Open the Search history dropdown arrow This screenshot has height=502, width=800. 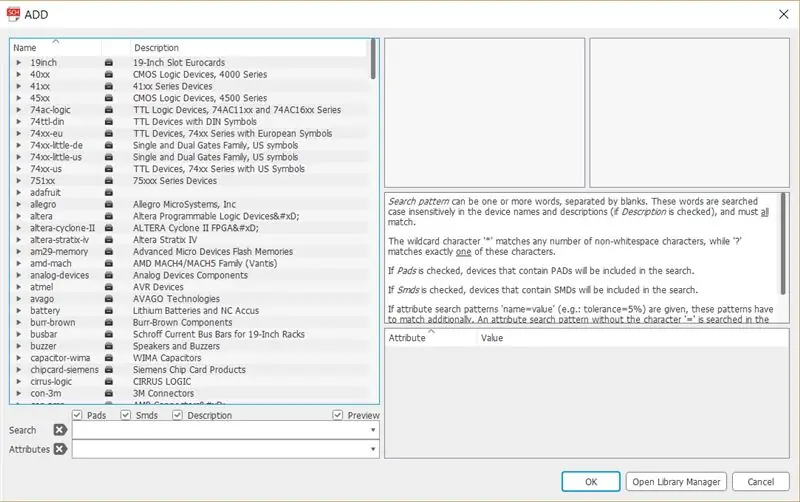click(x=373, y=430)
